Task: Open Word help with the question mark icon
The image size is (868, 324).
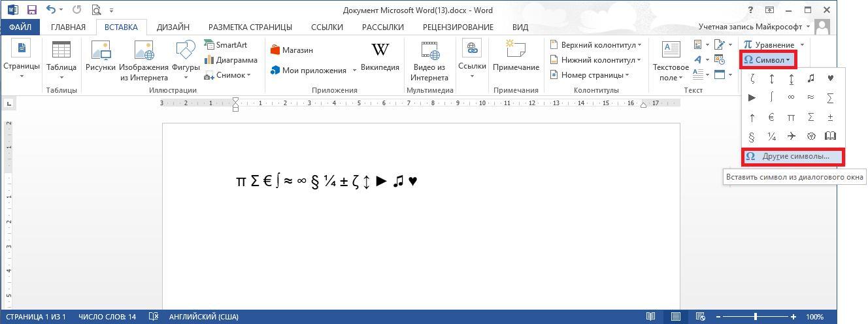Action: pyautogui.click(x=750, y=10)
